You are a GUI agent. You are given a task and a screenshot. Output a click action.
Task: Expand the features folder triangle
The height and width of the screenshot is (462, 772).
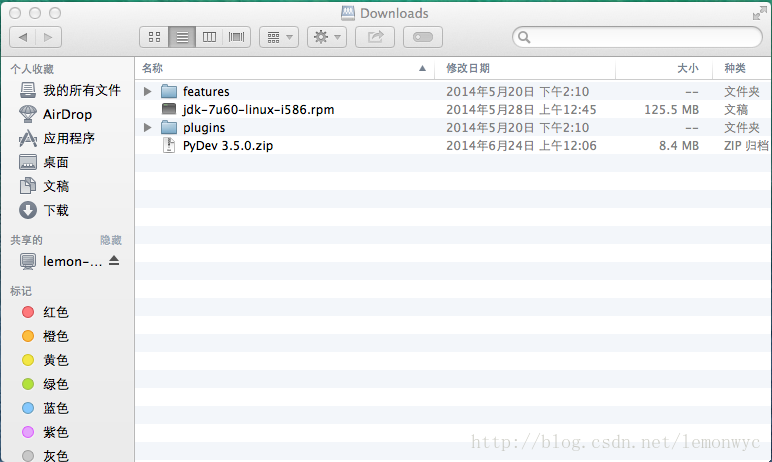click(x=147, y=91)
